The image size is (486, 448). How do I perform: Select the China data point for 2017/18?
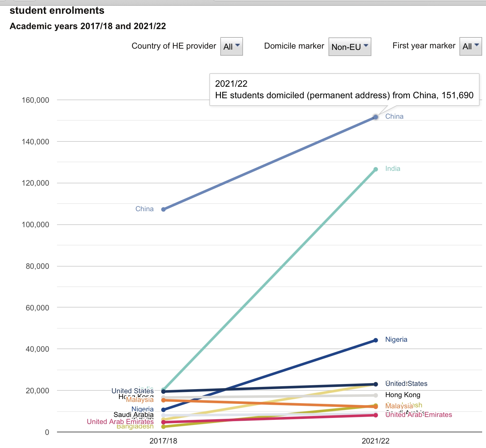tap(164, 209)
